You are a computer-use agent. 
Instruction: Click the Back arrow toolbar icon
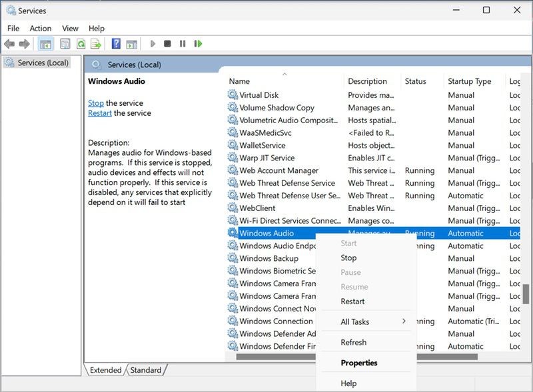9,44
